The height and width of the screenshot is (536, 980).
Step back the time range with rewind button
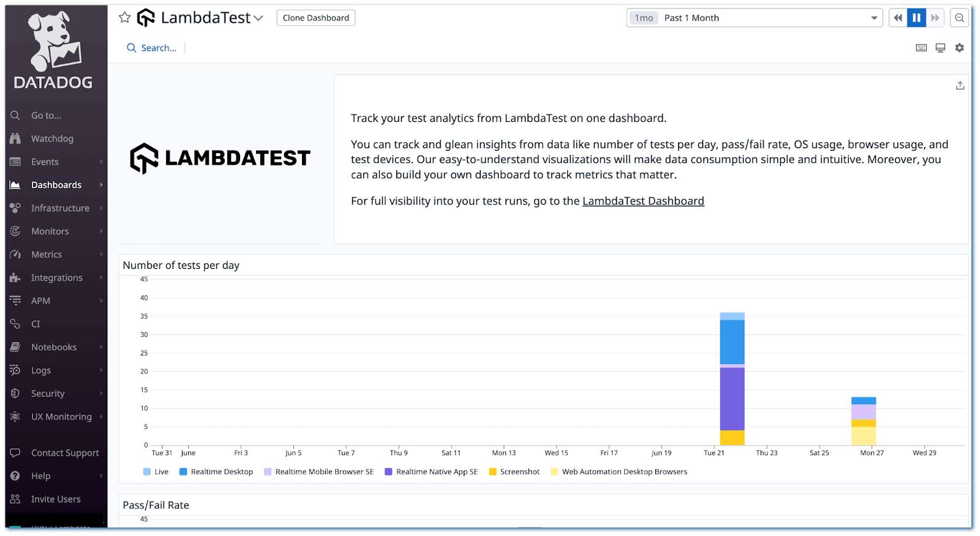point(898,18)
